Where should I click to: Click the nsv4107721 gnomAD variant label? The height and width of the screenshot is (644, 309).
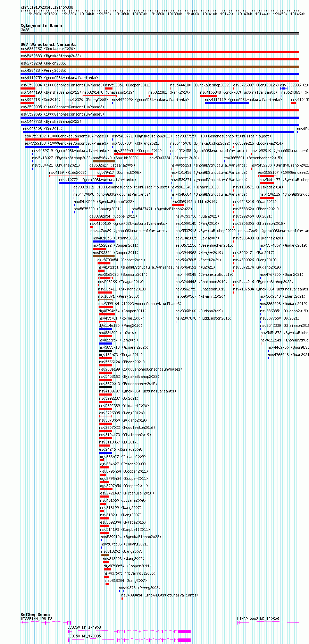click(98, 180)
